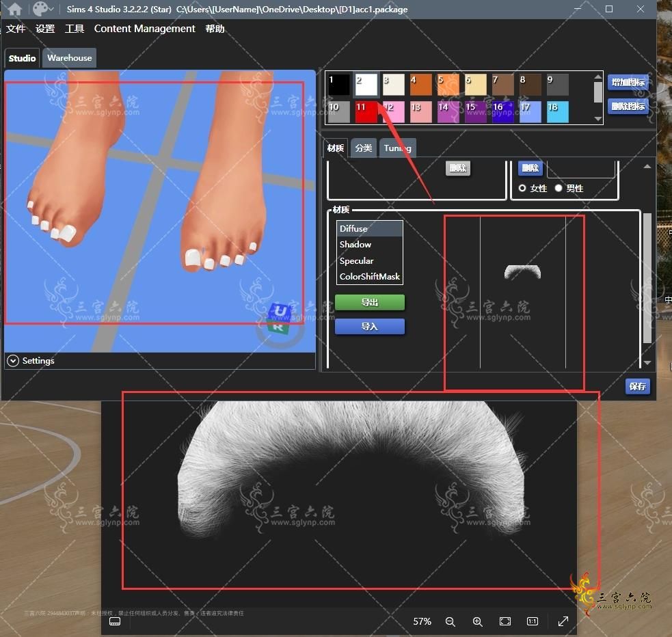Viewport: 672px width, 637px height.
Task: Select cyan swatch number 18
Action: (558, 112)
